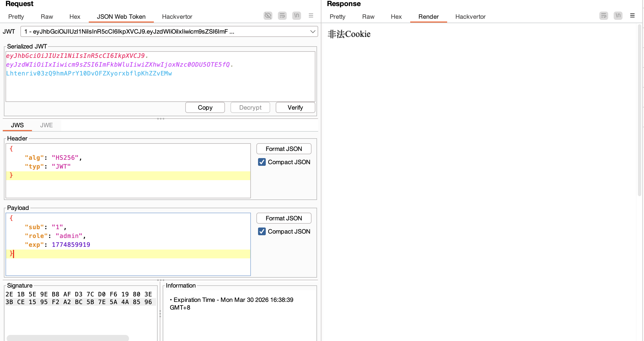The image size is (644, 341).
Task: Click the hide-eye icon in Request toolbar
Action: (268, 16)
